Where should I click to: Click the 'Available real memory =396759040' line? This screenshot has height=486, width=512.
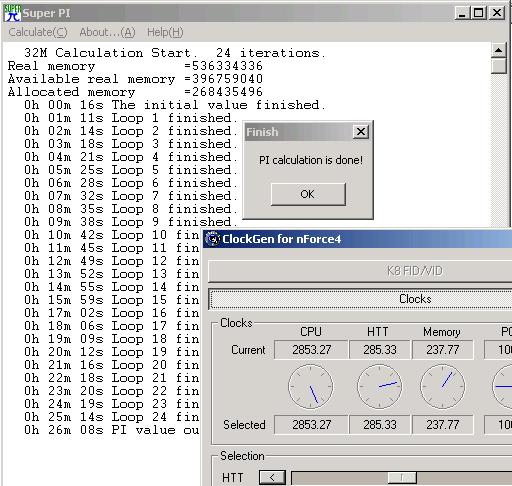(135, 79)
